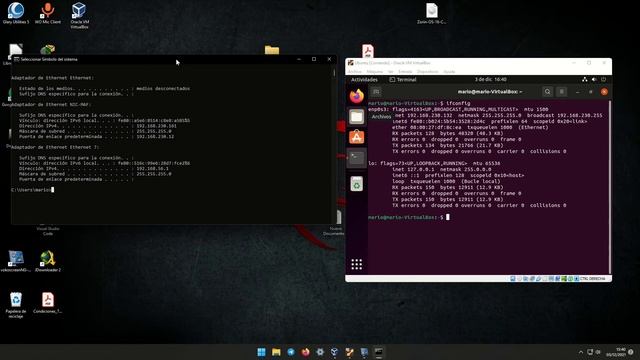Open the Ubuntu clock showing 3 de dic
The width and height of the screenshot is (640, 360).
coord(491,80)
